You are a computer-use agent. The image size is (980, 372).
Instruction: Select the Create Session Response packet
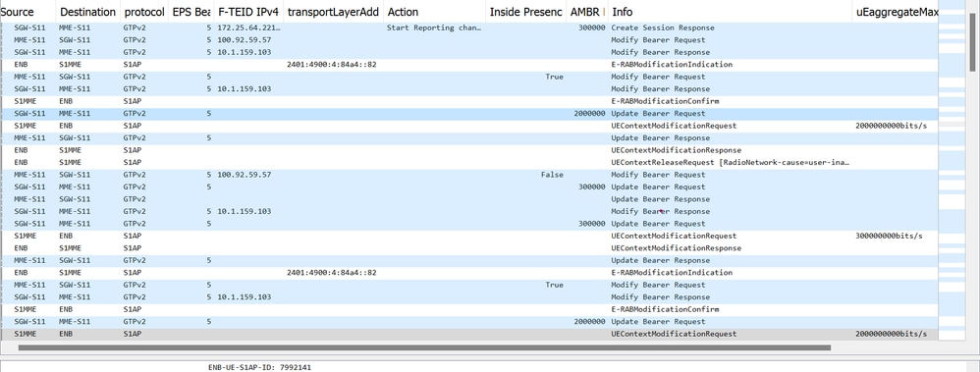point(468,27)
